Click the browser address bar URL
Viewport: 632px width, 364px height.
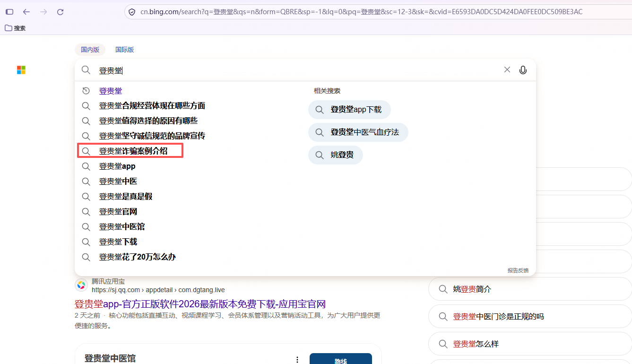(x=362, y=12)
